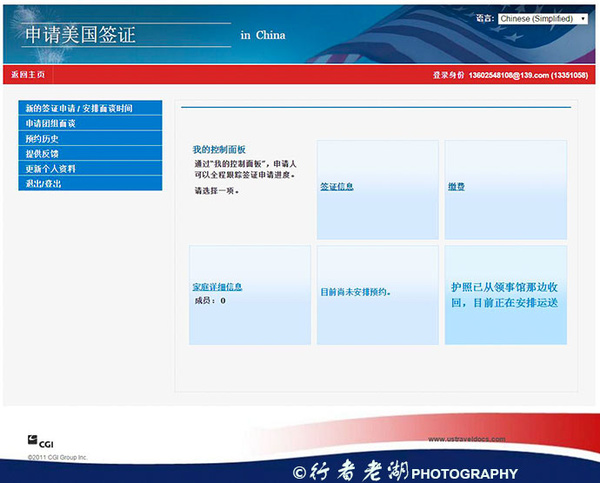
Task: Choose 提供反馈 in the sidebar menu
Action: pos(90,153)
